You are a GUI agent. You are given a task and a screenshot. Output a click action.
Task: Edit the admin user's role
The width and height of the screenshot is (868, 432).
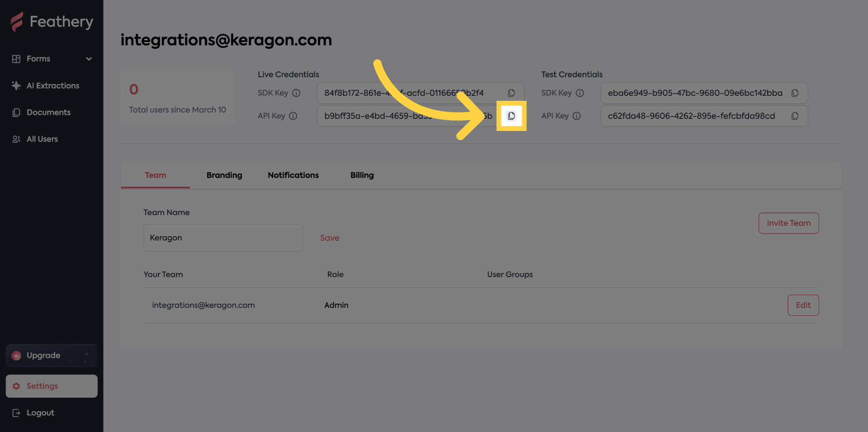[x=803, y=305]
